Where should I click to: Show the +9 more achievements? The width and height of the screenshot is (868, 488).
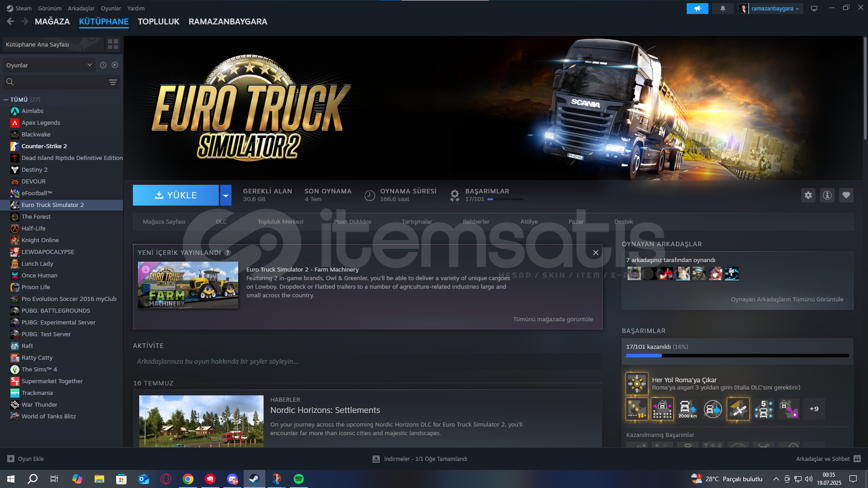tap(814, 409)
